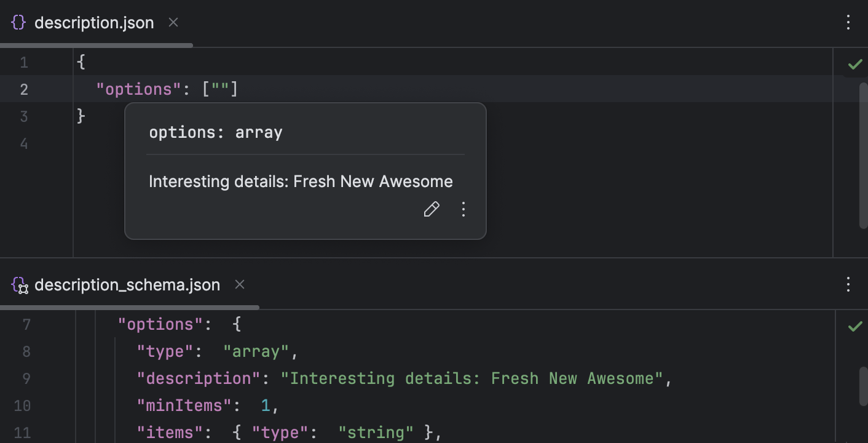Close the description.json tab
868x443 pixels.
click(x=173, y=22)
